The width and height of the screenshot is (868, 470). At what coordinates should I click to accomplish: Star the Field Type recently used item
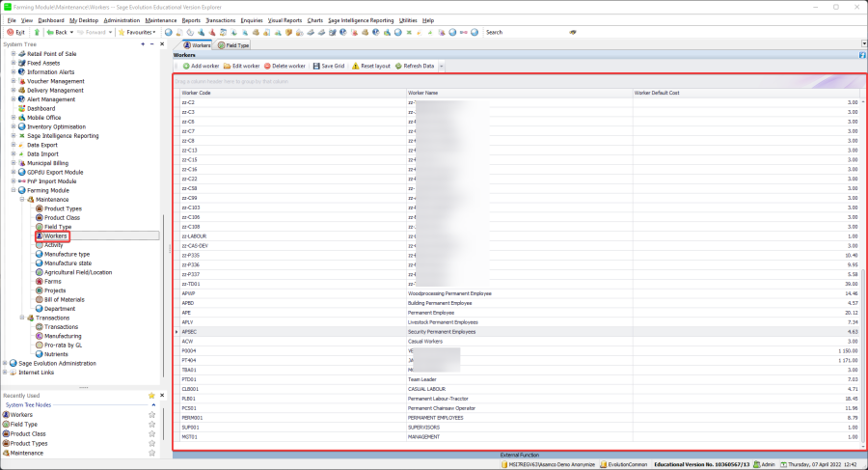click(x=151, y=424)
